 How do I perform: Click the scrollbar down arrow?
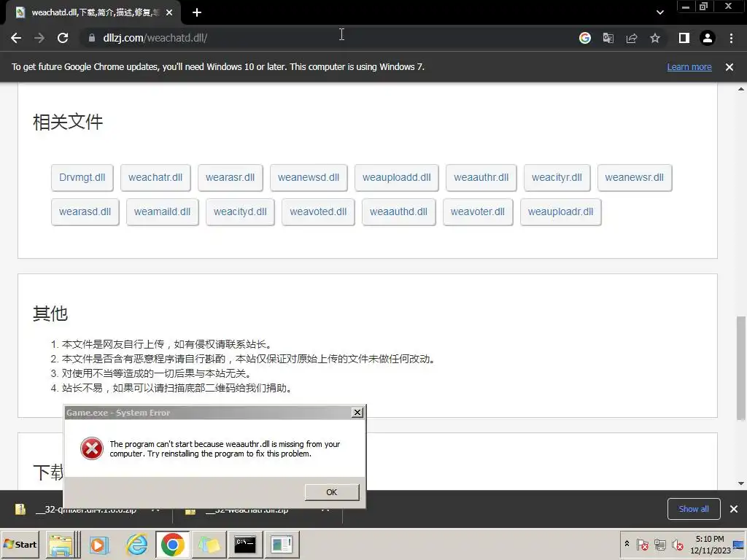coord(741,484)
